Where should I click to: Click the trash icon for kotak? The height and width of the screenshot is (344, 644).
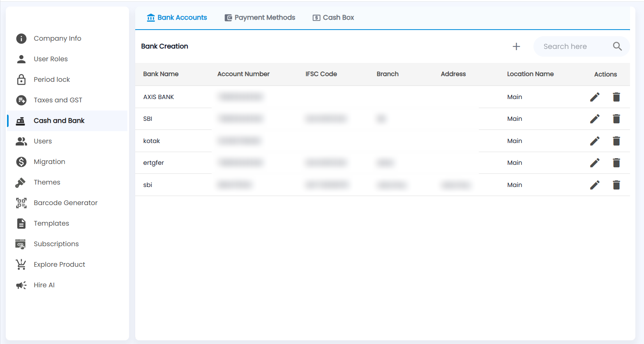[616, 141]
